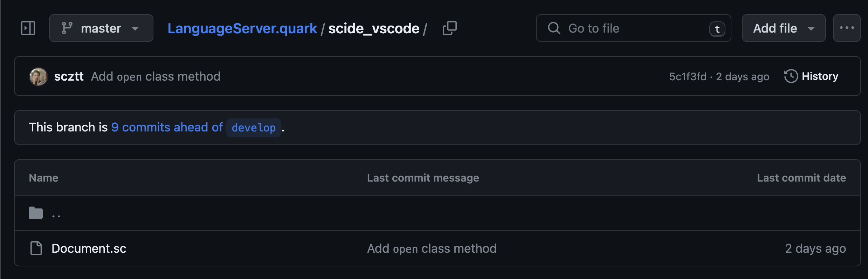
Task: Open the latest commit message in the header
Action: [x=156, y=76]
